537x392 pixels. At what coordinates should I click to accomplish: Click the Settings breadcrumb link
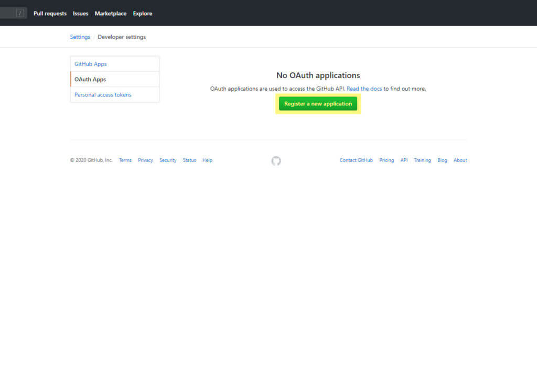coord(80,37)
